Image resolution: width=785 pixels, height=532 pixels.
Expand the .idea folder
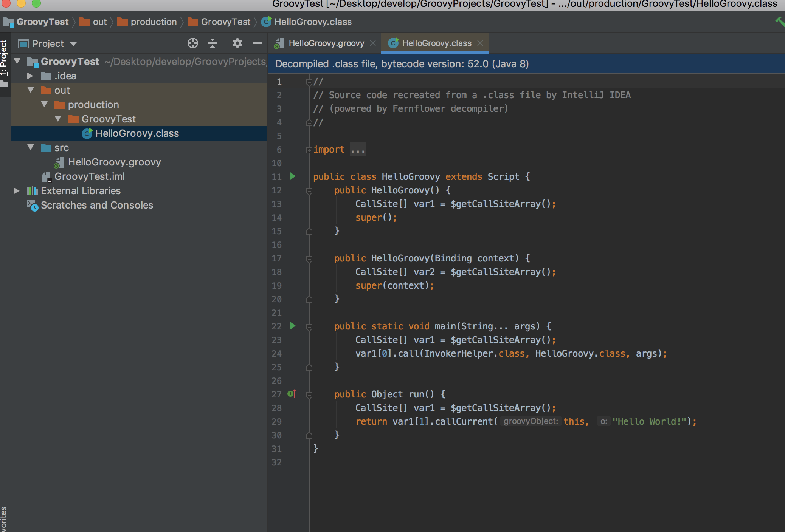pyautogui.click(x=30, y=76)
